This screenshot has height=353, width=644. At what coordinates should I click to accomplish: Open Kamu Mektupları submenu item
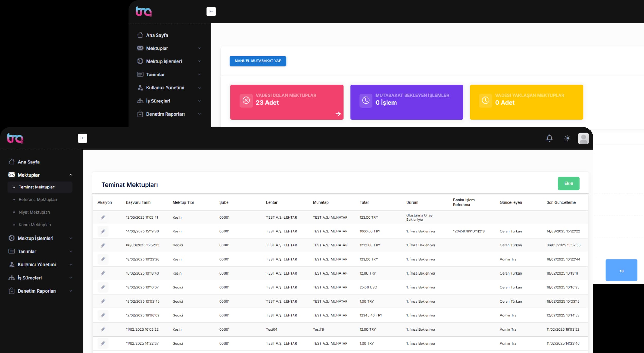pyautogui.click(x=35, y=225)
